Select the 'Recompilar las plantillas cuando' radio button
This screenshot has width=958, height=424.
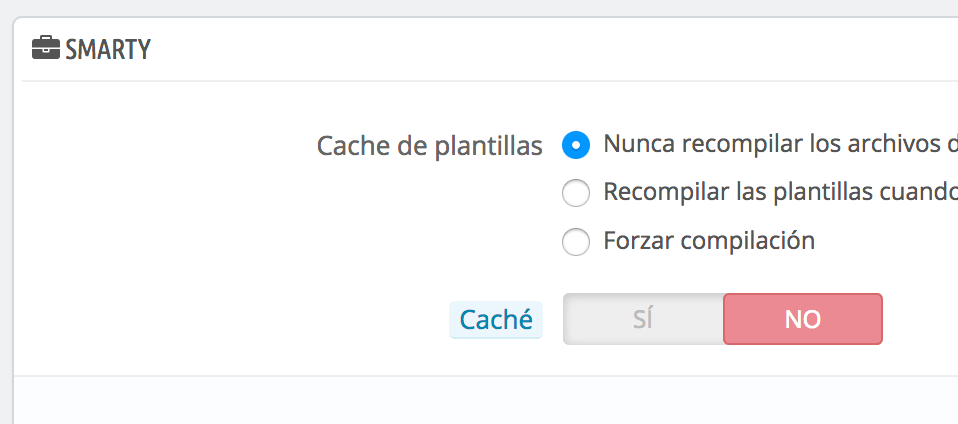[x=576, y=193]
